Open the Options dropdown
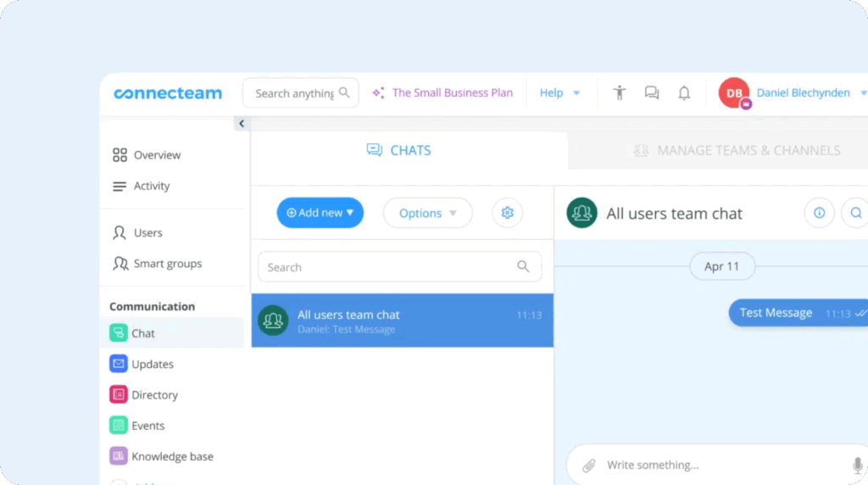 tap(428, 213)
